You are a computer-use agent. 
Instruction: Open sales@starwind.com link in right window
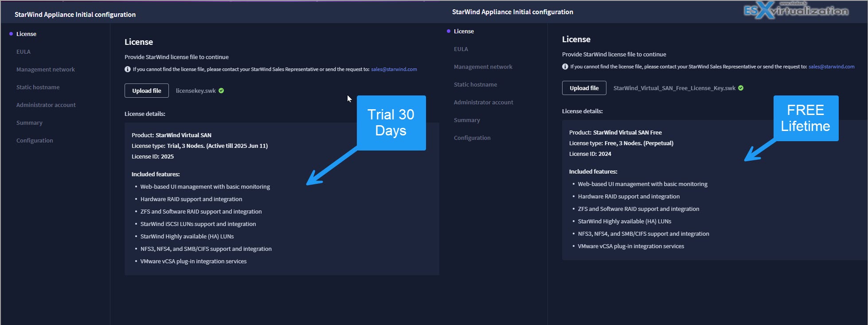pyautogui.click(x=832, y=67)
